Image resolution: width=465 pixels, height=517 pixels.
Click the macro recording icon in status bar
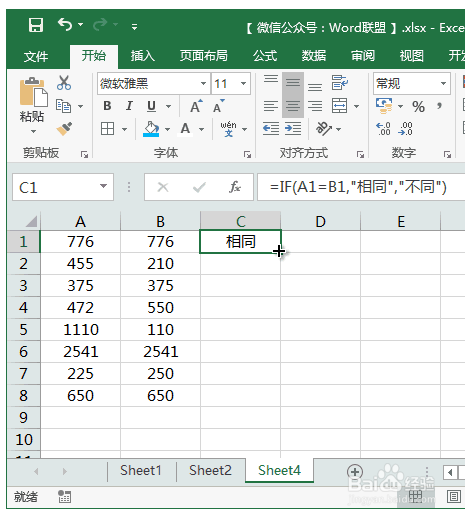(x=65, y=497)
